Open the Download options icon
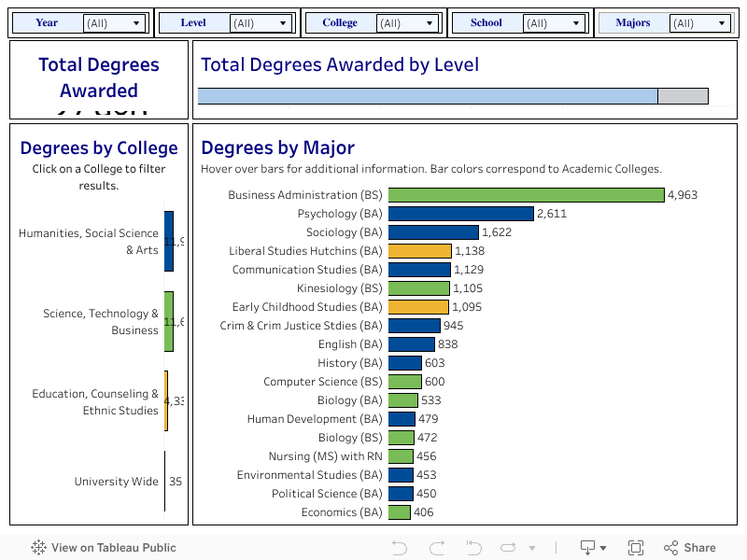Image resolution: width=747 pixels, height=560 pixels. tap(588, 548)
